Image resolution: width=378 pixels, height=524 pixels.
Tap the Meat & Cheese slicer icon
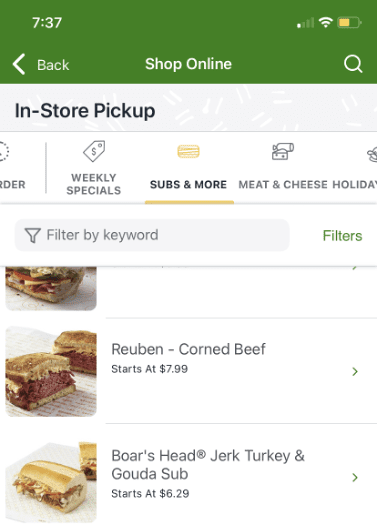283,151
